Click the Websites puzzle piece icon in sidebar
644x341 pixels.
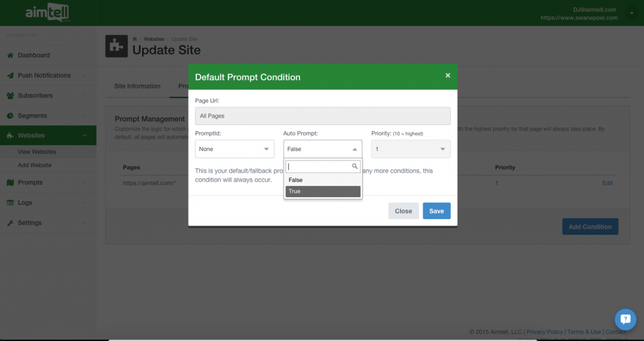[x=10, y=135]
